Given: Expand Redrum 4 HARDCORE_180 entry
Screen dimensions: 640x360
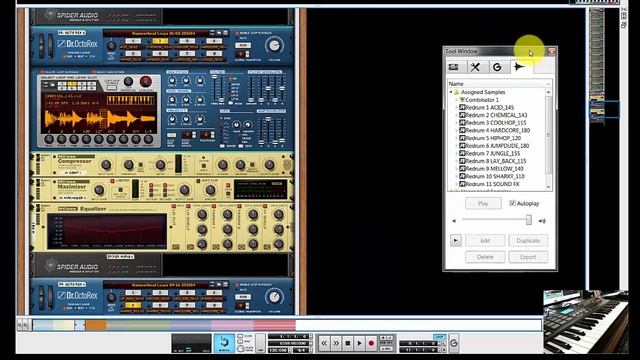Looking at the screenshot, I should pos(456,131).
